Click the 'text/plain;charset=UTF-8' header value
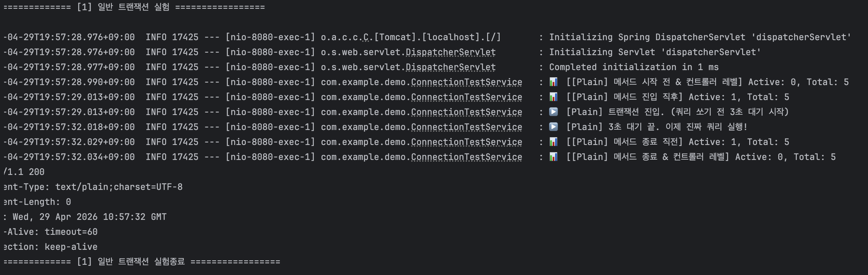 [x=119, y=187]
